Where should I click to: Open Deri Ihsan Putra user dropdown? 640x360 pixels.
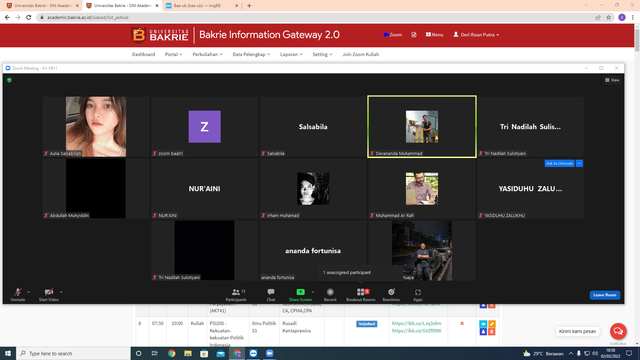pos(476,35)
